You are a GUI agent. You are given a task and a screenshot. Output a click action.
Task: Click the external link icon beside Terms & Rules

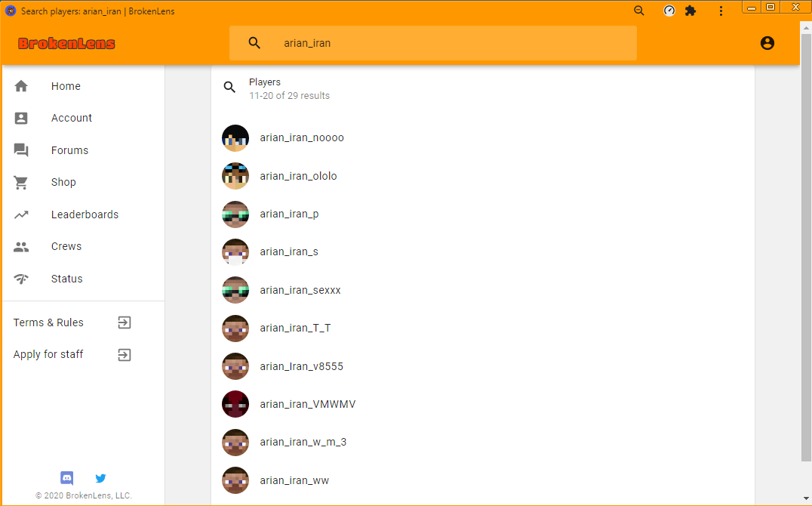pos(125,322)
